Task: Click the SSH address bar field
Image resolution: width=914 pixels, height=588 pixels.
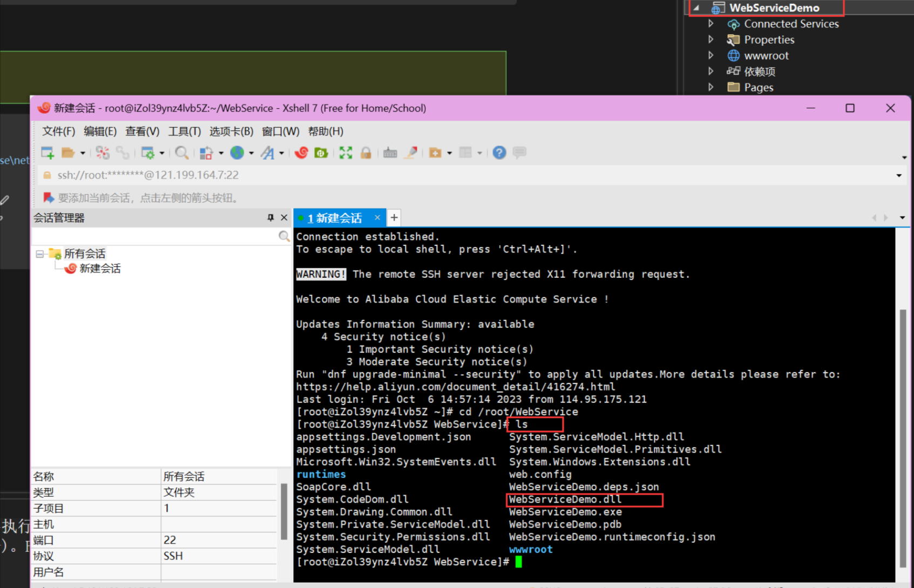Action: (x=216, y=175)
